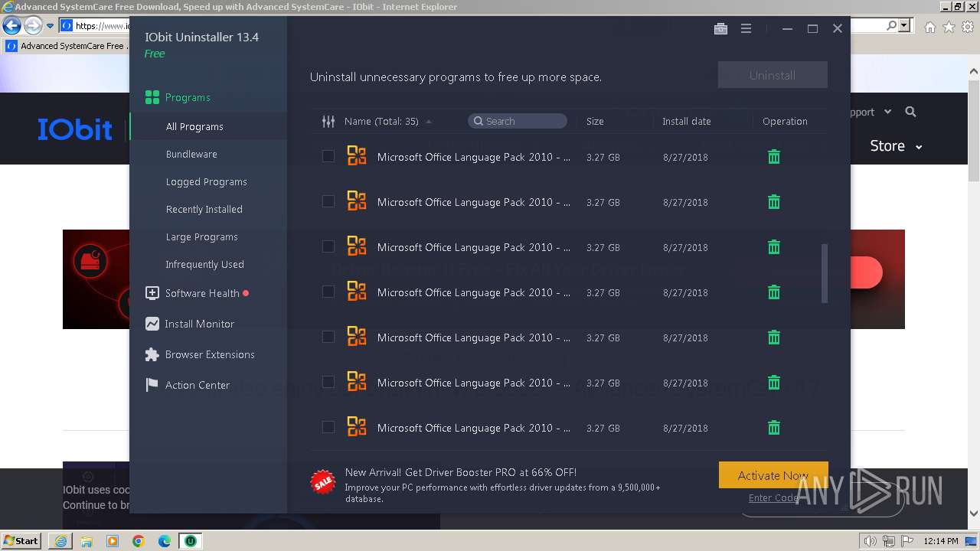Open Action Center in the sidebar

pos(188,385)
